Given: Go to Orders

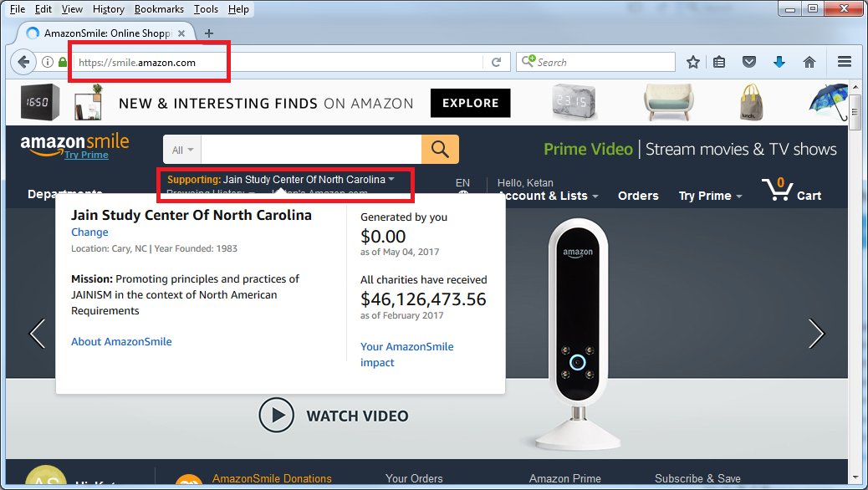Looking at the screenshot, I should pyautogui.click(x=638, y=196).
